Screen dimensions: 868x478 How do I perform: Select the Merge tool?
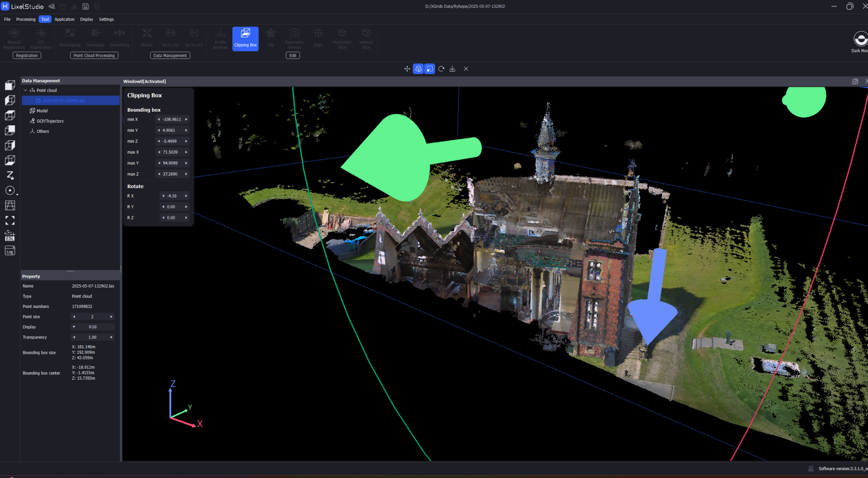(x=147, y=38)
